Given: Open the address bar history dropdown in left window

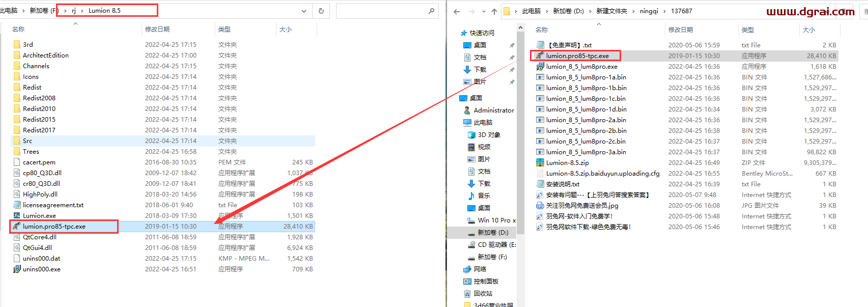Looking at the screenshot, I should (x=304, y=11).
